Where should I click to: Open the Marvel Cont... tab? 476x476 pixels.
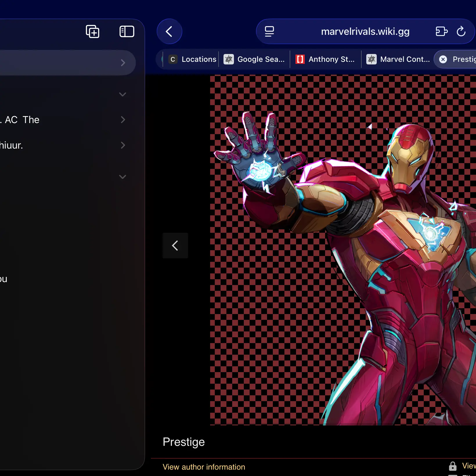(x=397, y=59)
